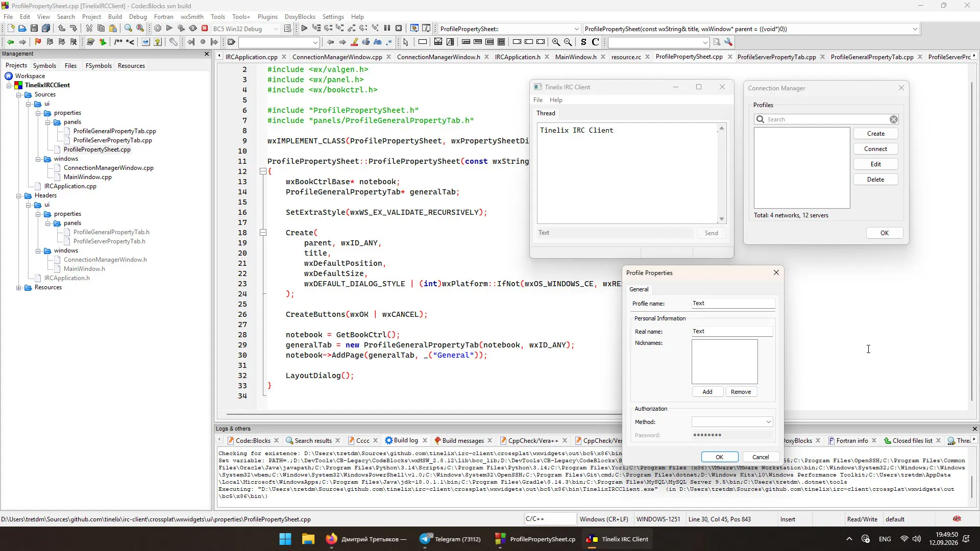980x551 pixels.
Task: Click the Paste toolbar icon
Action: pos(113,29)
